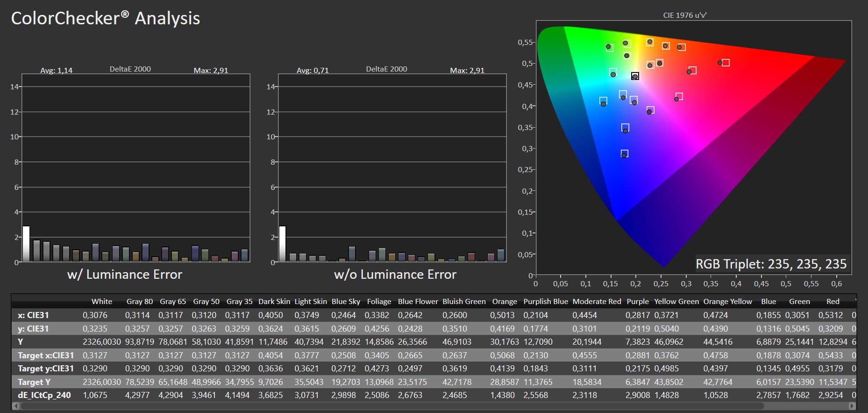Select the Orange Yellow column header
The width and height of the screenshot is (868, 413).
[727, 302]
